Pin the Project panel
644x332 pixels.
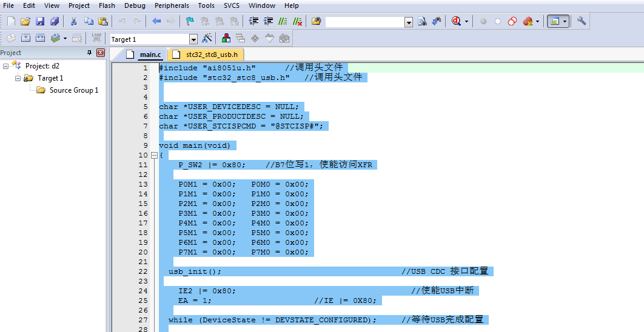(89, 53)
